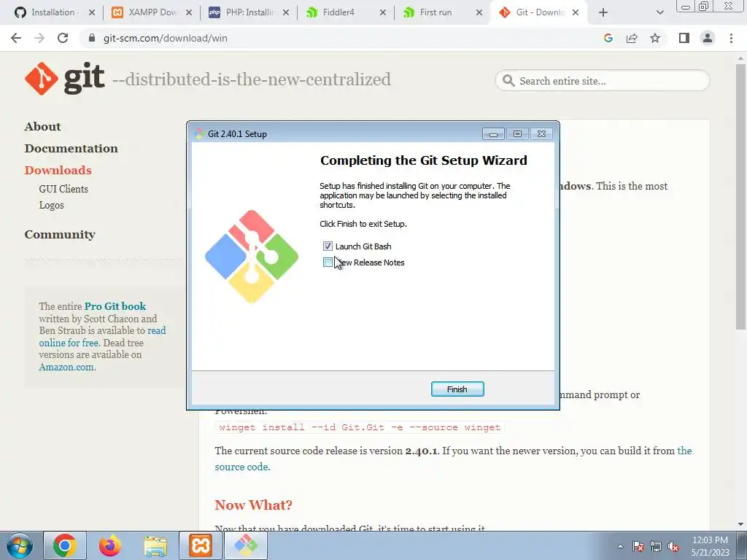This screenshot has height=560, width=747.
Task: Focus the Search entire site field
Action: coord(602,80)
